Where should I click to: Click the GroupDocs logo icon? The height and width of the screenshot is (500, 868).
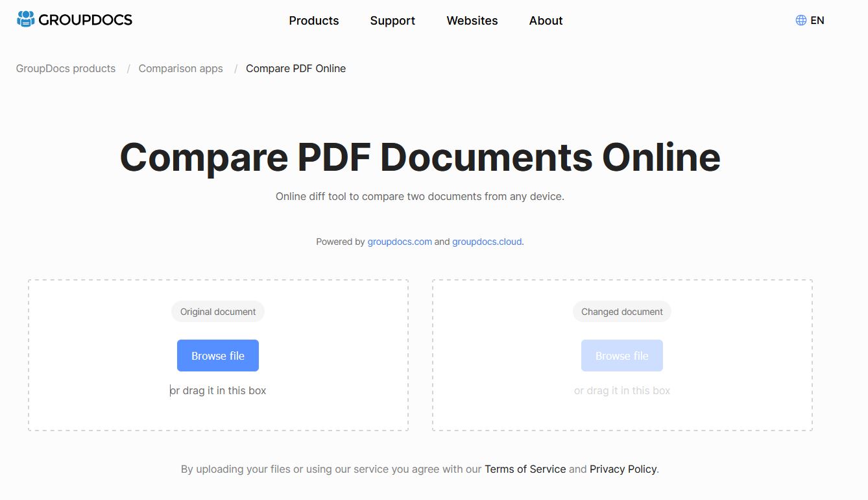(x=25, y=19)
